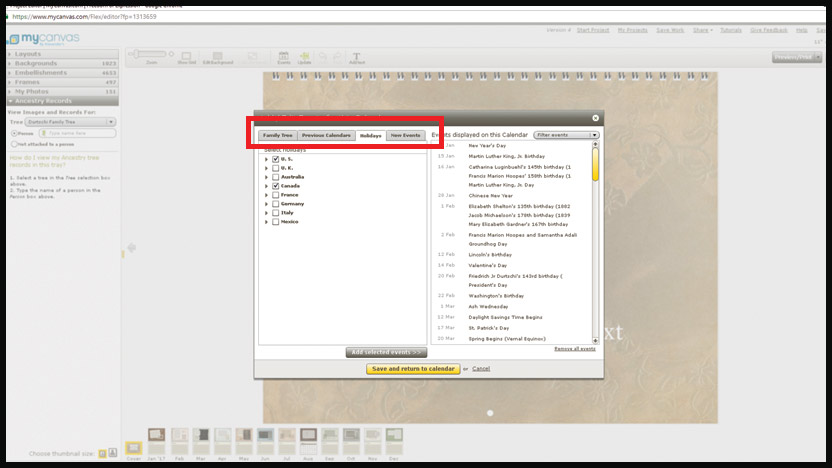This screenshot has width=832, height=468.
Task: Expand the Embellishments panel
Action: click(x=63, y=73)
